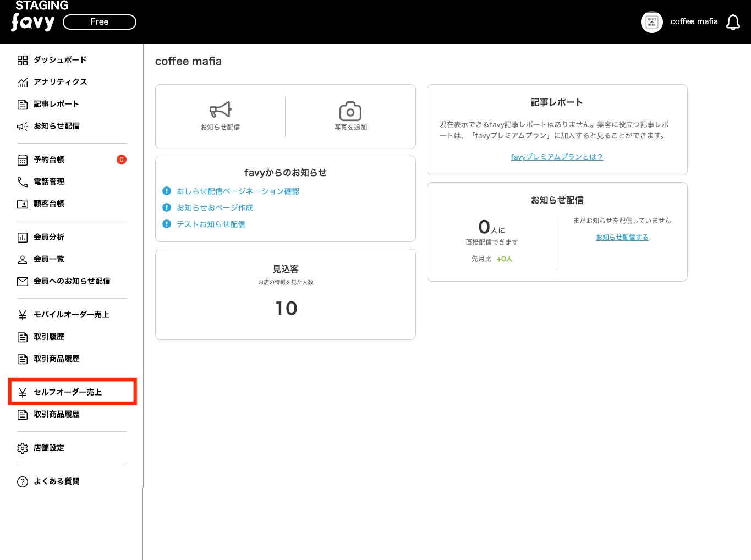Click the coffee mafia page heading
Viewport: 751px width, 560px height.
click(x=188, y=61)
